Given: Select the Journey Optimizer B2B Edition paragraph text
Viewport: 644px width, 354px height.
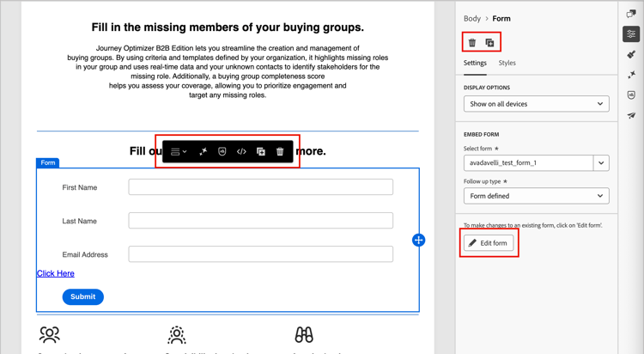Looking at the screenshot, I should pyautogui.click(x=228, y=71).
